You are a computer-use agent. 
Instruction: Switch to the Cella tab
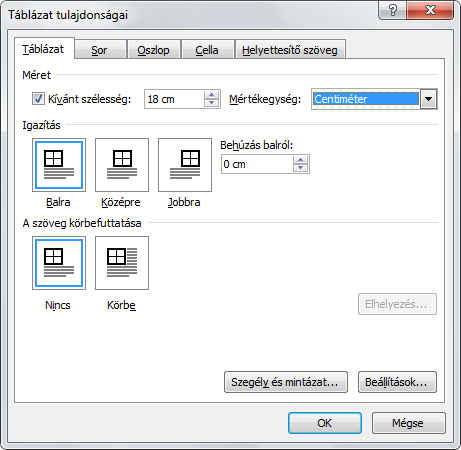click(x=207, y=50)
